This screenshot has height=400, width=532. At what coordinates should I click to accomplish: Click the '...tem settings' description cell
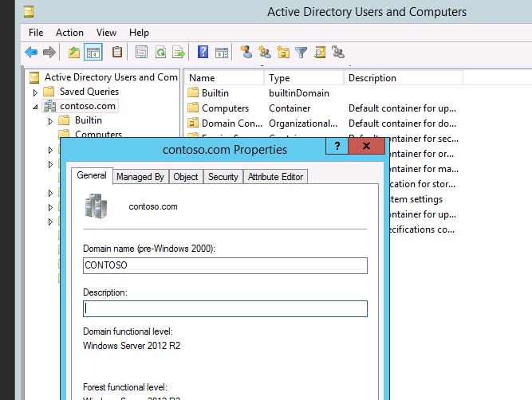pyautogui.click(x=416, y=199)
